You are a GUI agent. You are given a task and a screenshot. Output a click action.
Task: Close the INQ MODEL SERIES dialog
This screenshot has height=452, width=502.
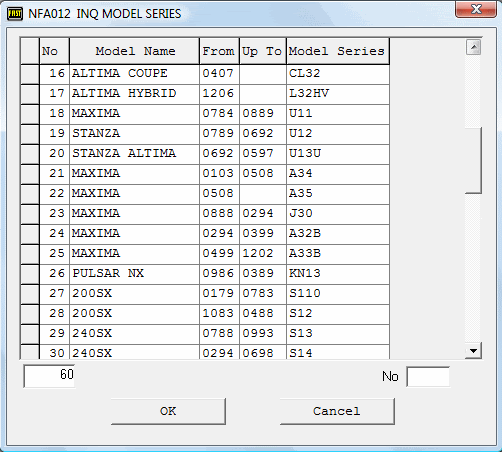(476, 9)
